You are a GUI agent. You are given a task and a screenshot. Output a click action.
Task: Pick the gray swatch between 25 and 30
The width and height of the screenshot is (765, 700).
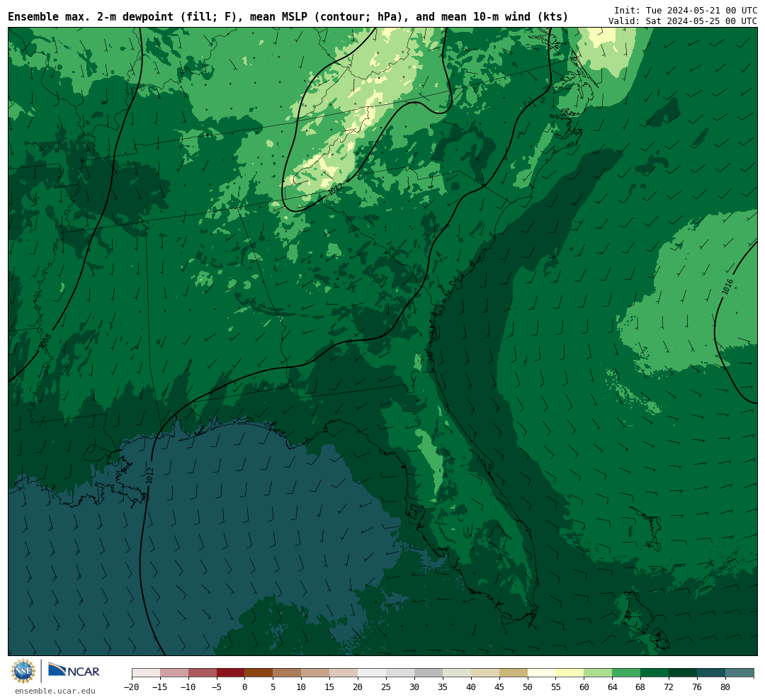[400, 673]
